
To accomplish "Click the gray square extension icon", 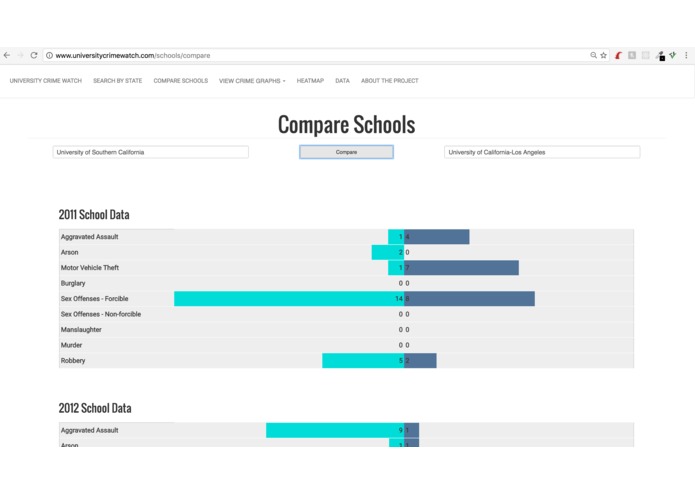I will click(632, 55).
